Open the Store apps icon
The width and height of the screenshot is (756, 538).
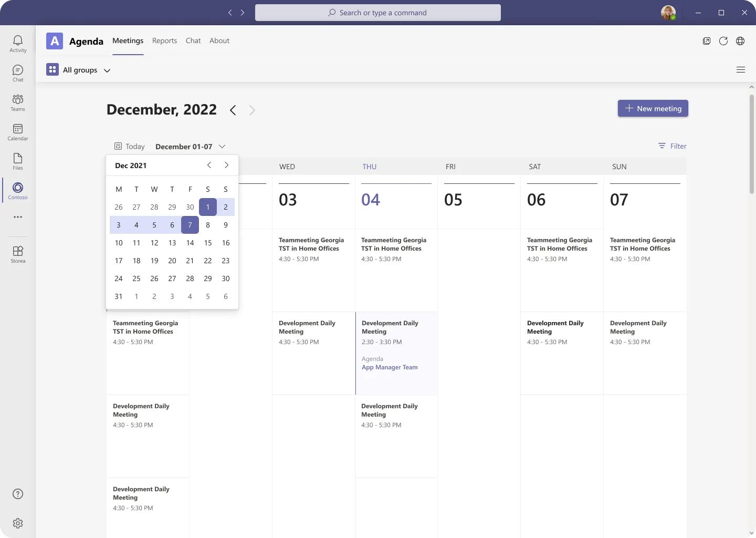click(18, 254)
